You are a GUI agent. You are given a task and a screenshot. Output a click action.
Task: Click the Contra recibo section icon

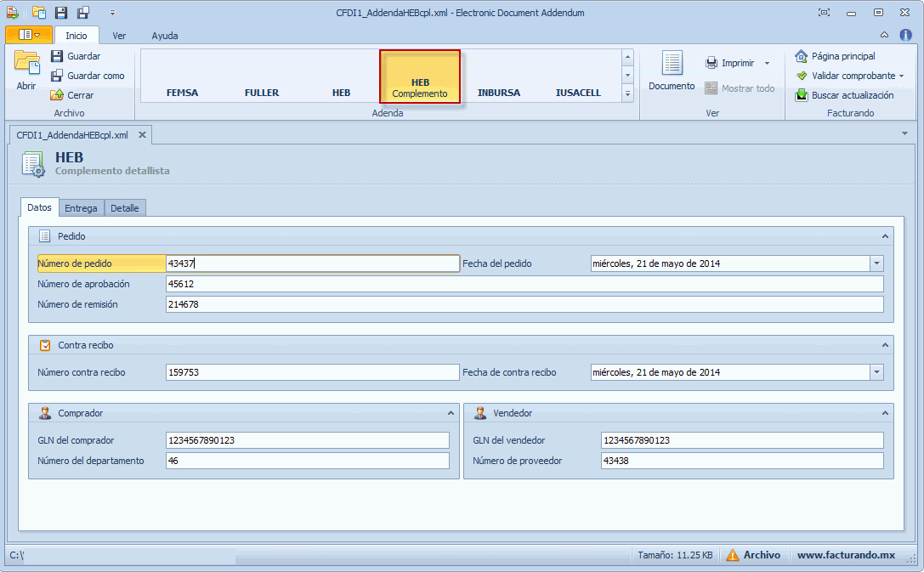(45, 345)
